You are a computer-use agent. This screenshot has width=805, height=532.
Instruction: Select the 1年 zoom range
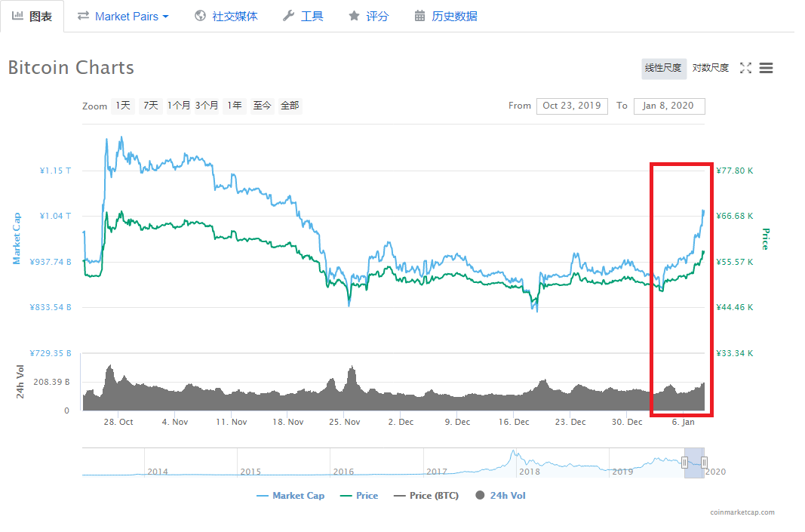point(235,106)
